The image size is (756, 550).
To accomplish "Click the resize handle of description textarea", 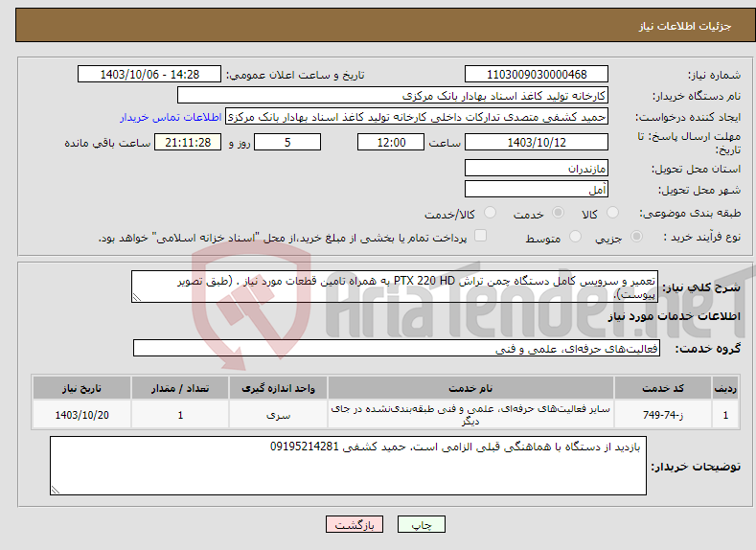I will click(136, 297).
